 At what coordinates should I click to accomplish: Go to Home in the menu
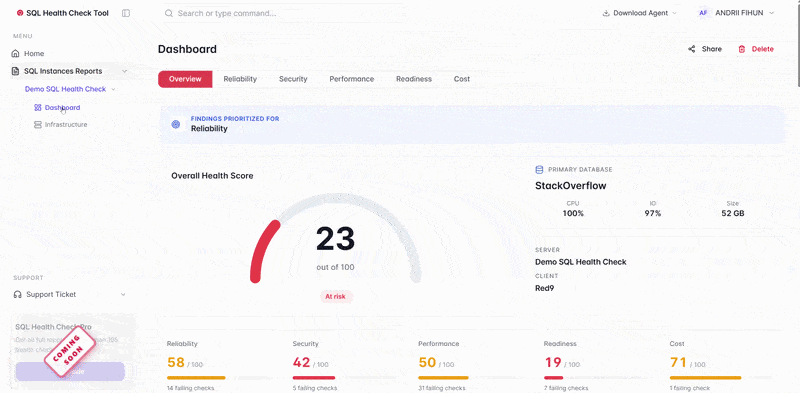pos(34,54)
